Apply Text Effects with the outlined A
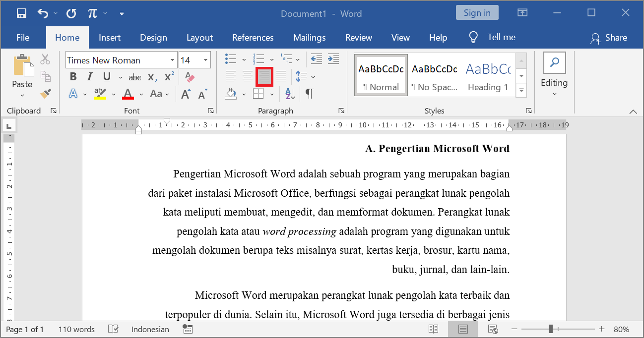644x338 pixels. [73, 94]
